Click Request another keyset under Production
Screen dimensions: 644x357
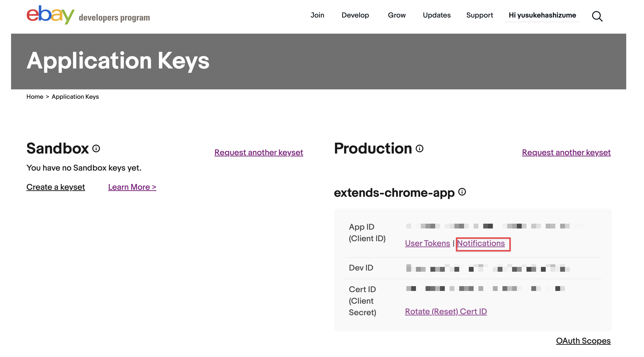coord(566,152)
